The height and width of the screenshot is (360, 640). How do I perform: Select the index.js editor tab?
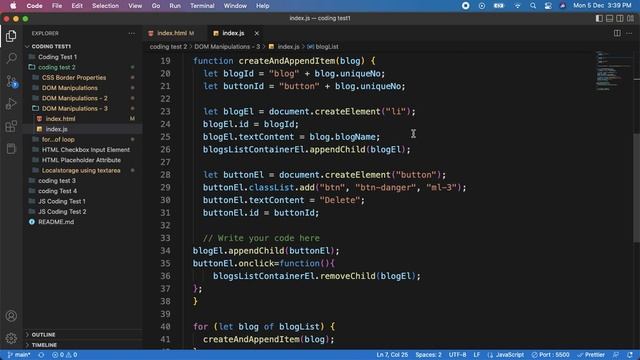(233, 33)
